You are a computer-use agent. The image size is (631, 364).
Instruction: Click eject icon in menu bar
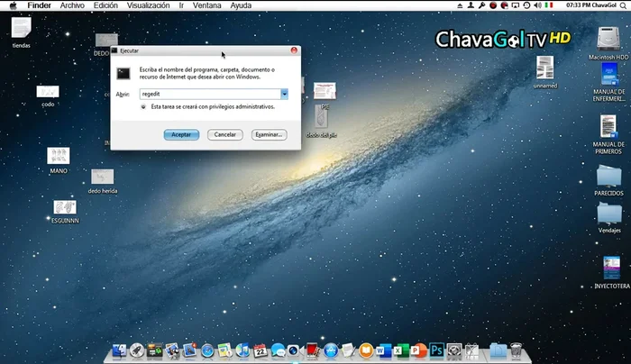click(460, 5)
